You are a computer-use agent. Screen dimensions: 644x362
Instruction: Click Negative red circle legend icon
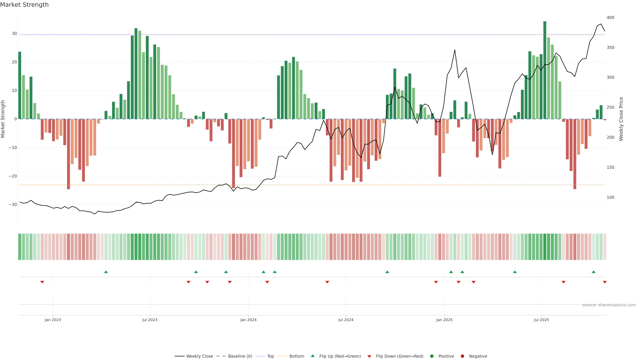462,356
